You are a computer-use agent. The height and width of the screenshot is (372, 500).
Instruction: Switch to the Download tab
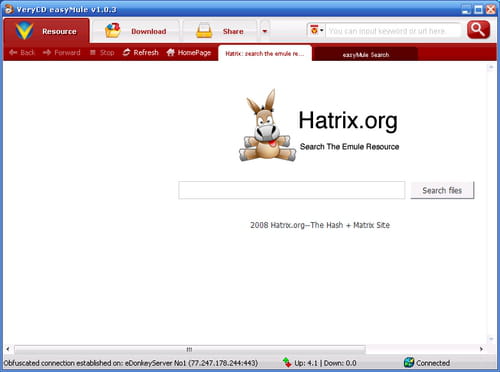click(x=135, y=31)
